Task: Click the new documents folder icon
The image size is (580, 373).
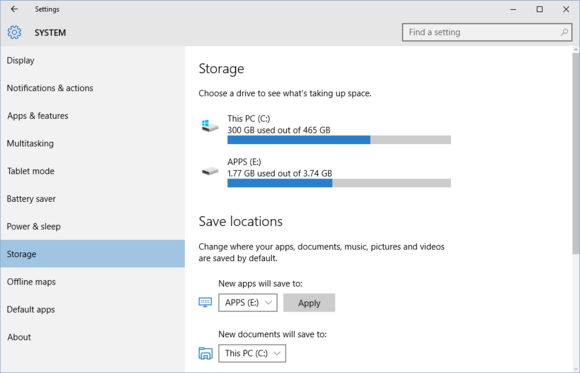Action: [x=205, y=353]
